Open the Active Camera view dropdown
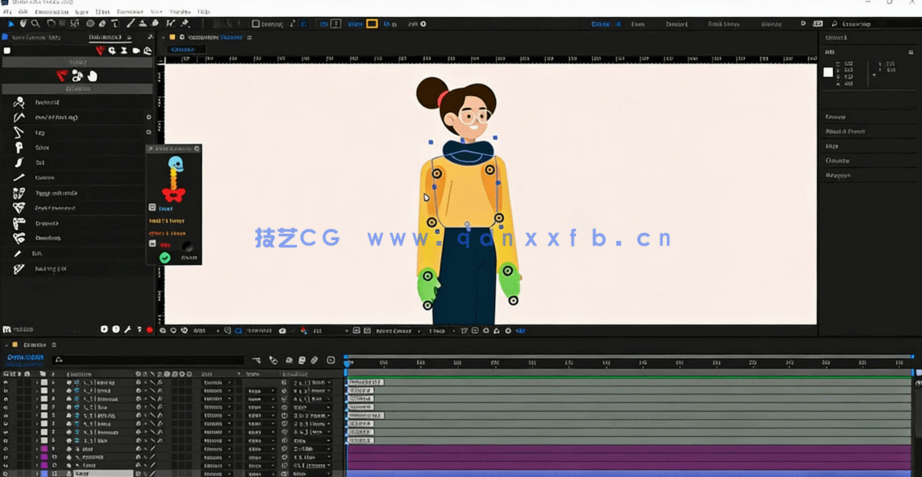The image size is (922, 477). click(x=398, y=331)
